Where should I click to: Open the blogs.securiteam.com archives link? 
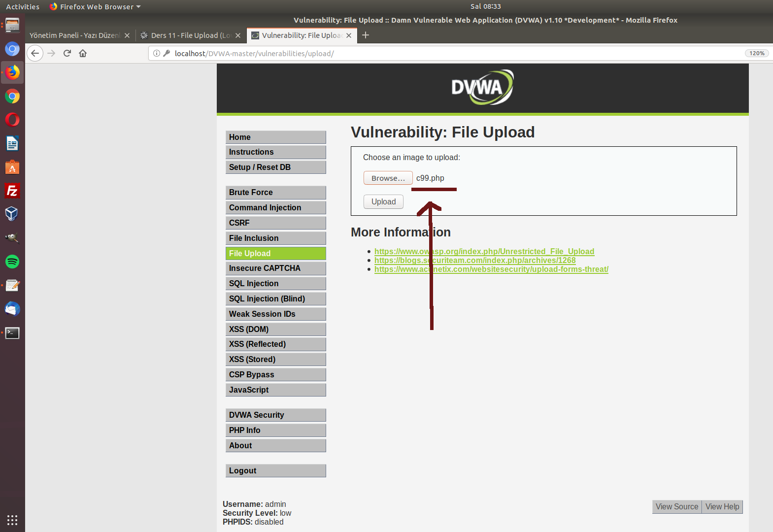click(x=475, y=260)
